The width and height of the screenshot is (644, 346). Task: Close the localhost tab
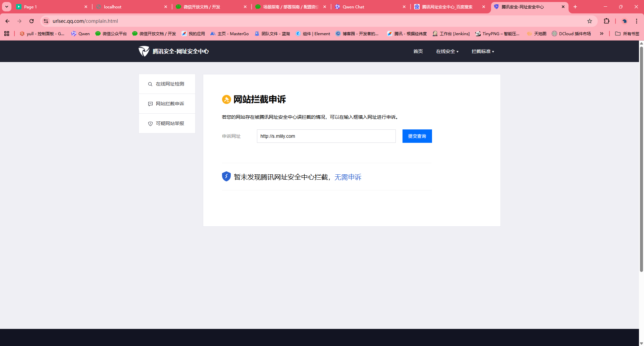coord(166,7)
